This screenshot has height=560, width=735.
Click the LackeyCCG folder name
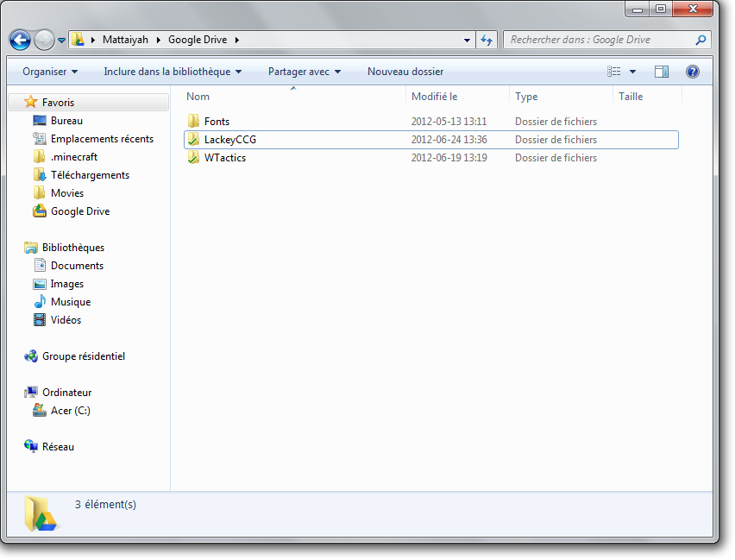pyautogui.click(x=230, y=140)
